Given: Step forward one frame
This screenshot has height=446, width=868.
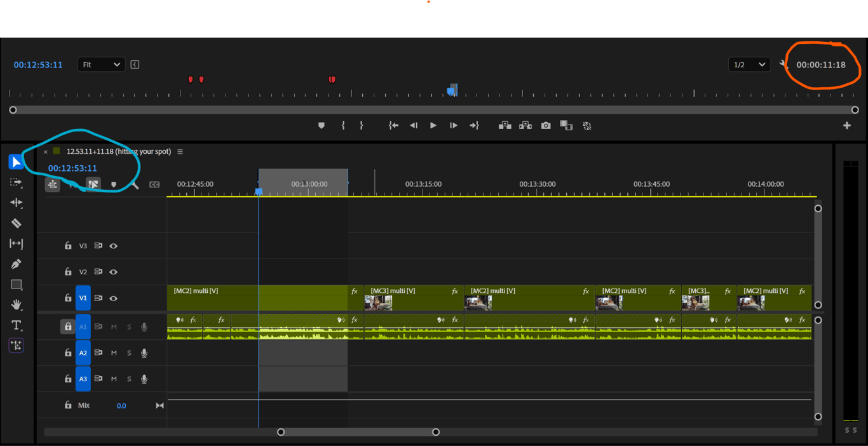Looking at the screenshot, I should tap(454, 126).
